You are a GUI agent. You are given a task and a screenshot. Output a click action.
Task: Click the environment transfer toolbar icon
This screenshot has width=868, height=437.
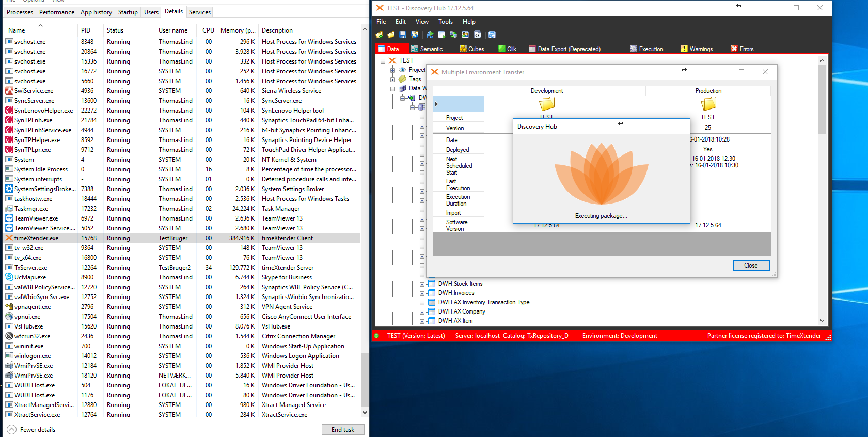(x=453, y=35)
